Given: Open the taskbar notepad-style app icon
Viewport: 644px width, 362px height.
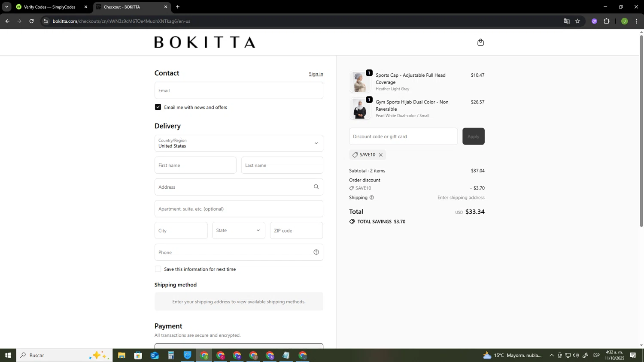Looking at the screenshot, I should [286, 355].
